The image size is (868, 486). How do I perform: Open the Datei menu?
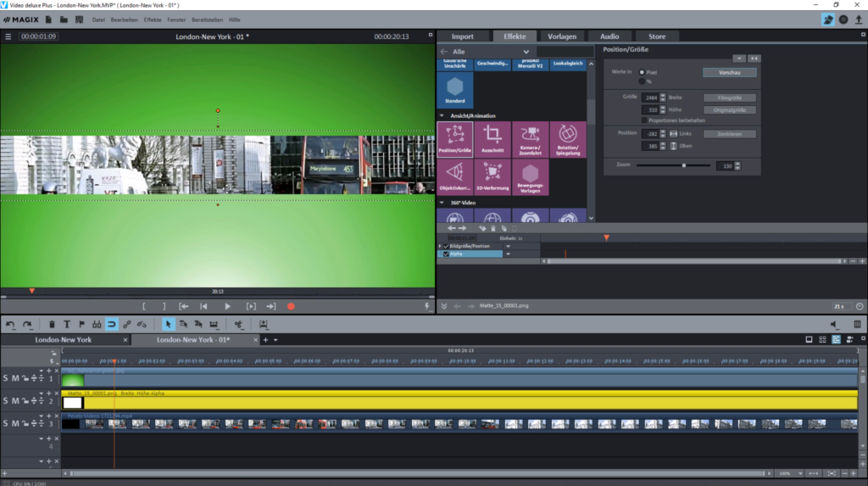(x=98, y=20)
